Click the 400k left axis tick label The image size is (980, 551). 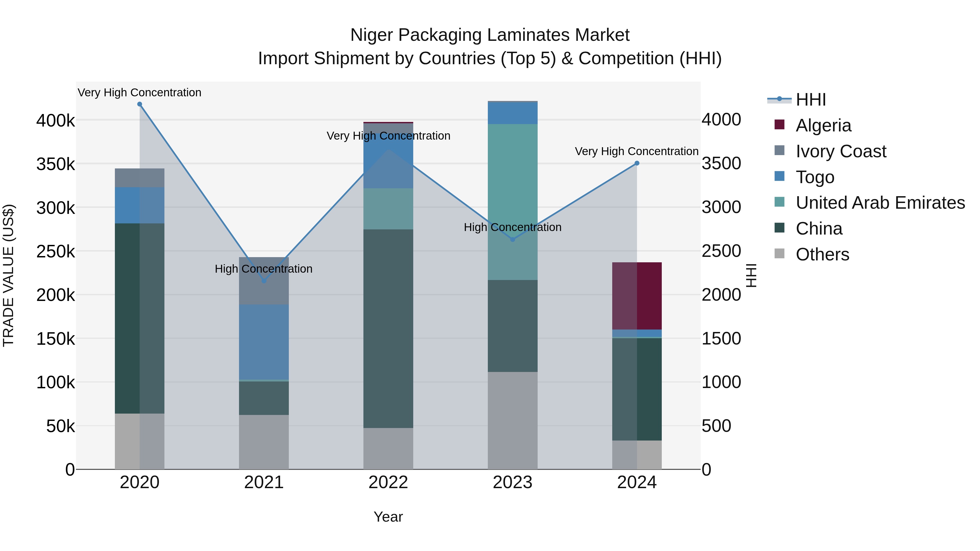56,121
